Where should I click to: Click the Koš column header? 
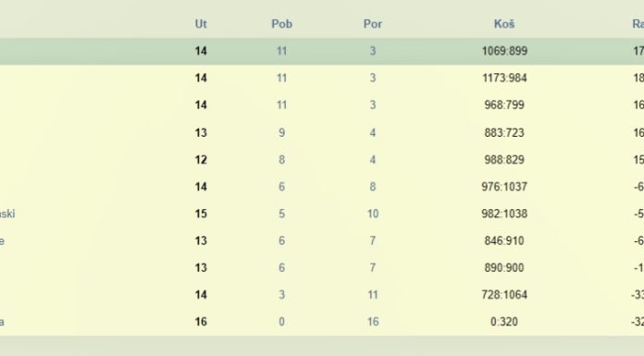pyautogui.click(x=504, y=24)
